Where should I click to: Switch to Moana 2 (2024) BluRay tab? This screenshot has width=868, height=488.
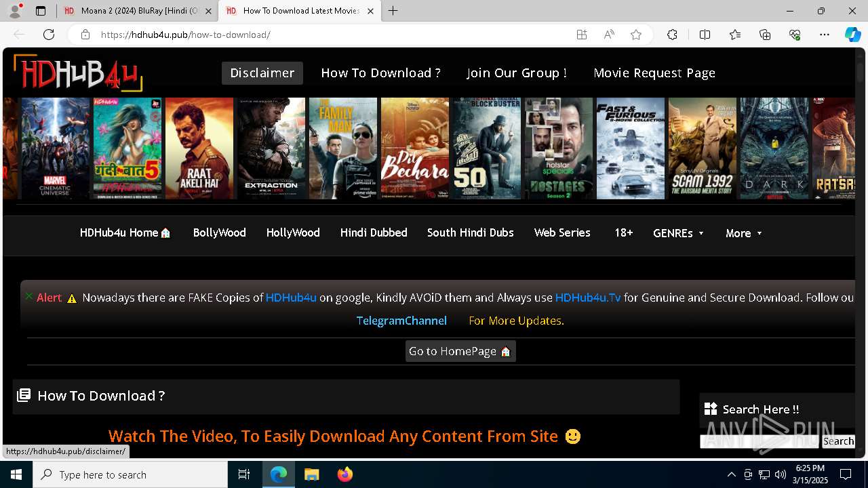[137, 11]
